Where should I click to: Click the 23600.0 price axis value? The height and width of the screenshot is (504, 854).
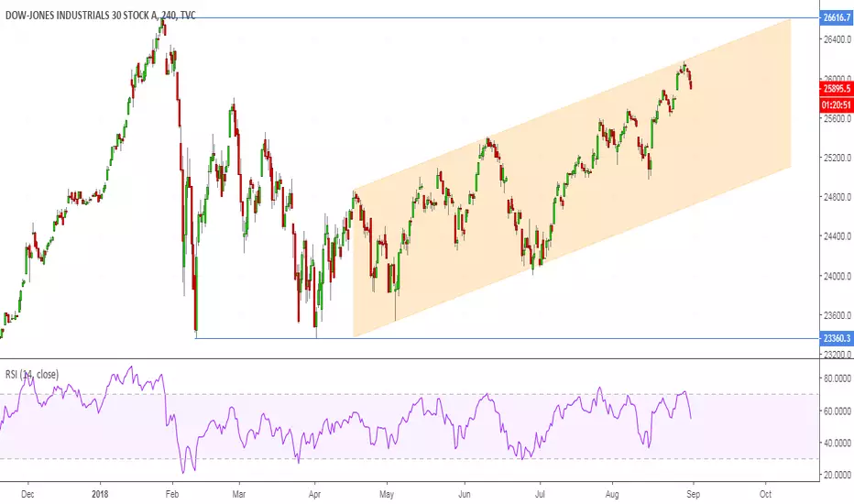[838, 315]
